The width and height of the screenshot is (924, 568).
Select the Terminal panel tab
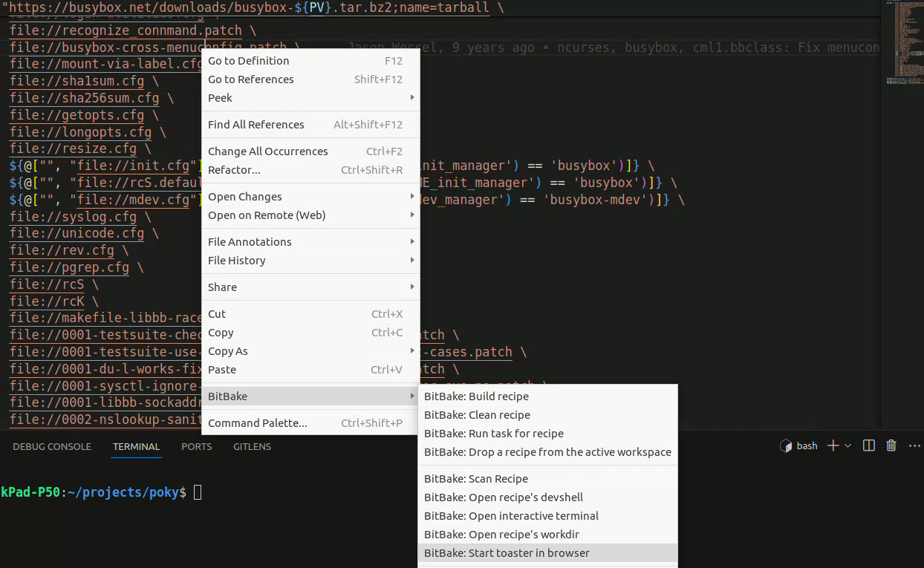click(x=136, y=447)
